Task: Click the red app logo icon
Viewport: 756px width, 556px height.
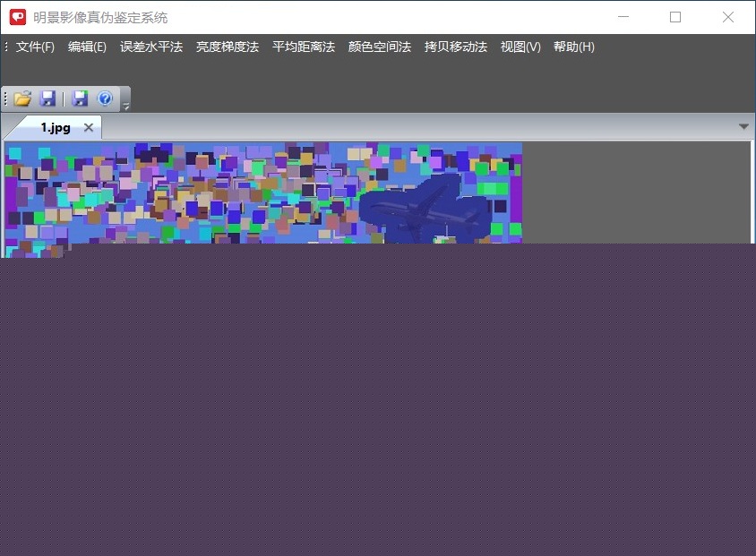Action: coord(18,17)
